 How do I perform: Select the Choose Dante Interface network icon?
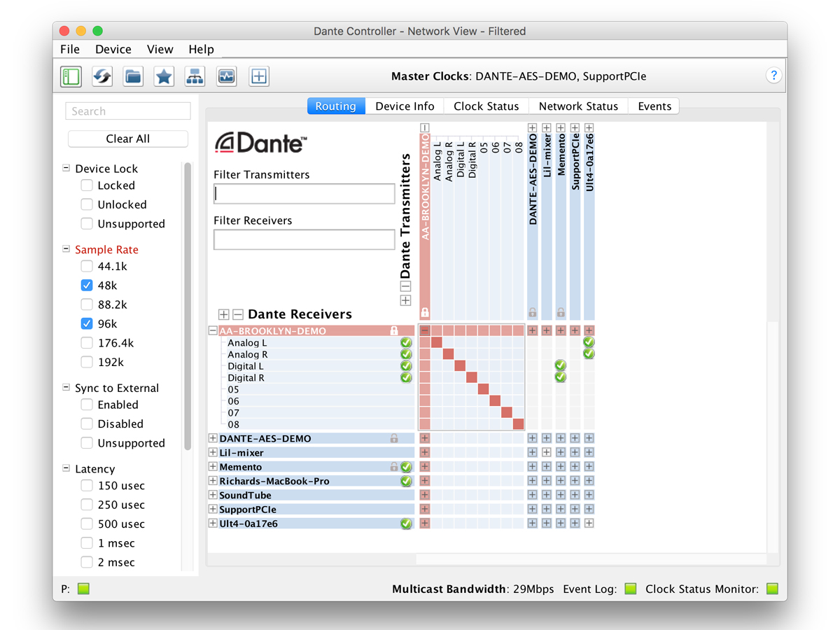pos(195,76)
